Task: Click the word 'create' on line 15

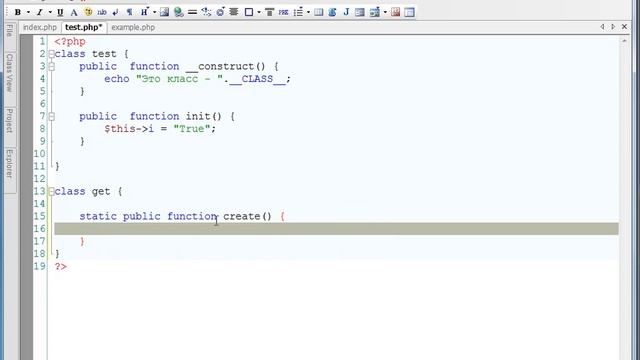Action: (x=242, y=216)
